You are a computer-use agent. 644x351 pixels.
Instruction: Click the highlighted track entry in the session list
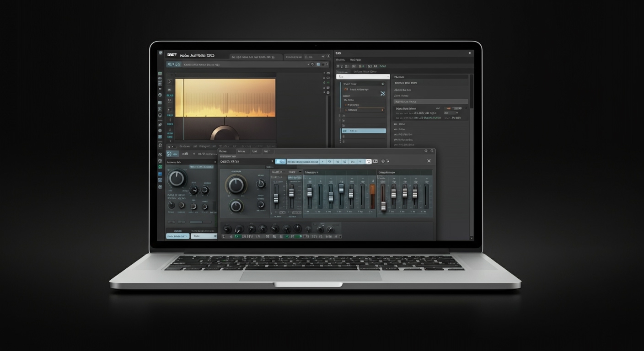pos(364,131)
